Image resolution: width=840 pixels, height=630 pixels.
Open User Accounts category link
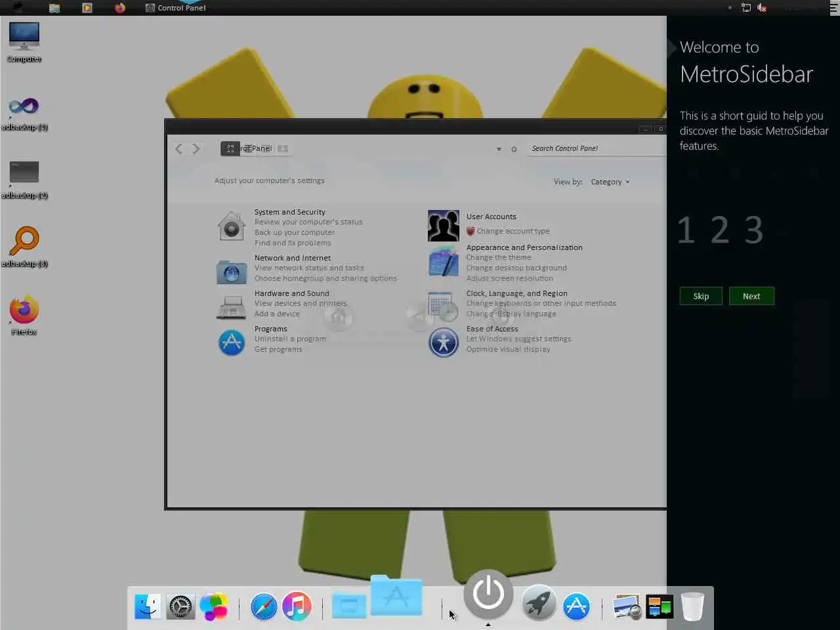491,217
